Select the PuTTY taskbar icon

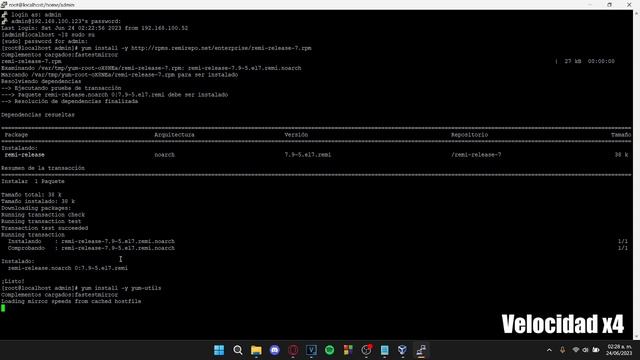[421, 350]
